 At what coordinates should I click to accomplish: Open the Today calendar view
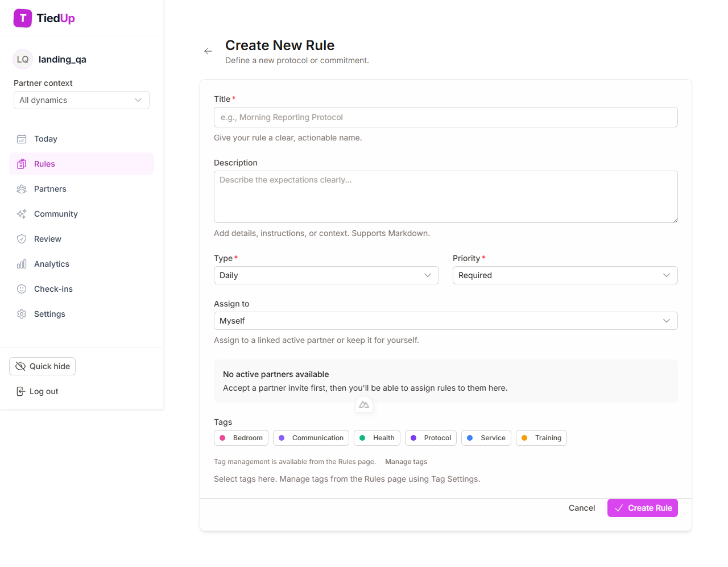pyautogui.click(x=45, y=139)
